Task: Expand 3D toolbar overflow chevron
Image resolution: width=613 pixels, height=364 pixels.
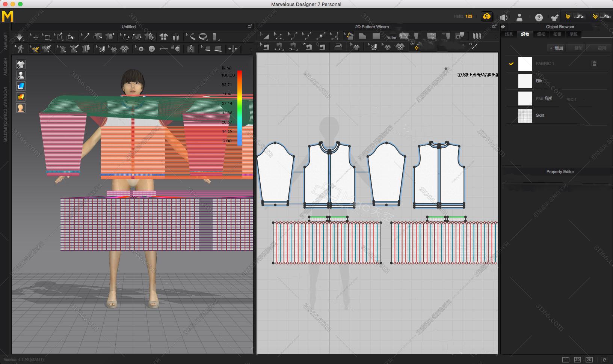Action: (250, 49)
